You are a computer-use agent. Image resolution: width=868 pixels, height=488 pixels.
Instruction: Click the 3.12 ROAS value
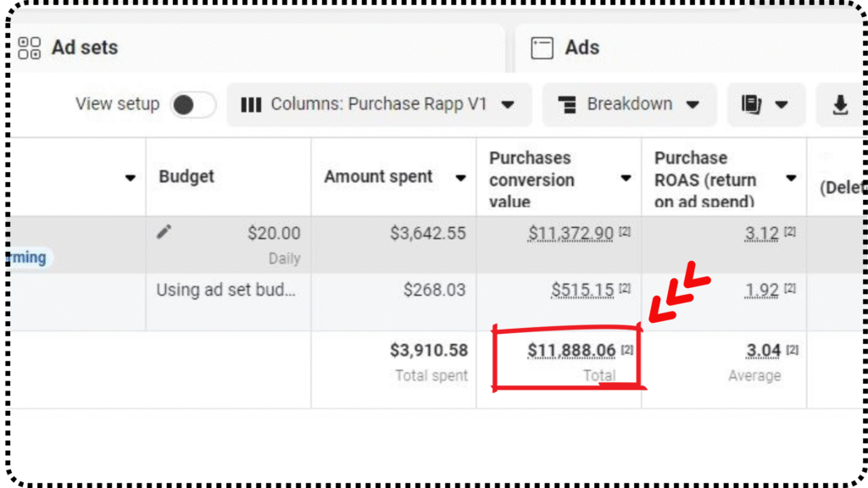tap(761, 233)
